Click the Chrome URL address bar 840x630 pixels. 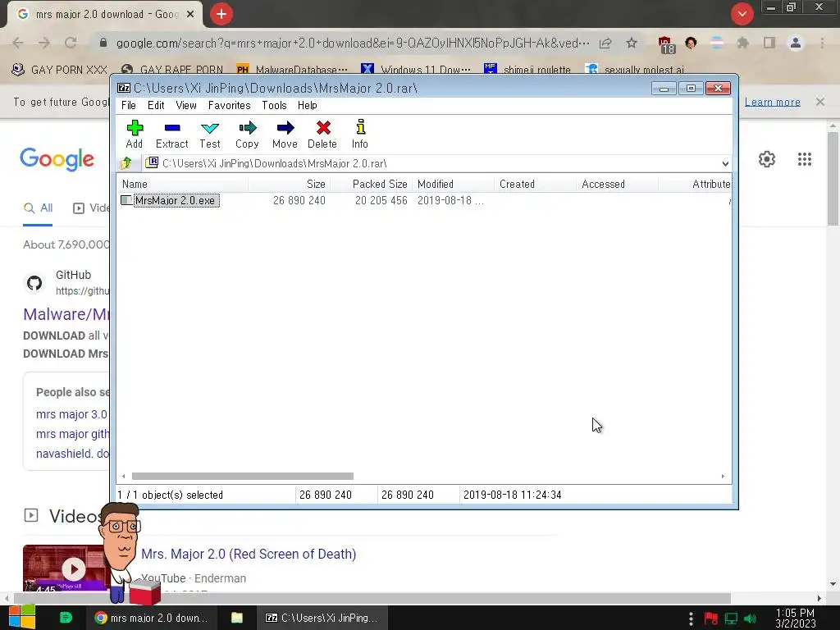353,43
